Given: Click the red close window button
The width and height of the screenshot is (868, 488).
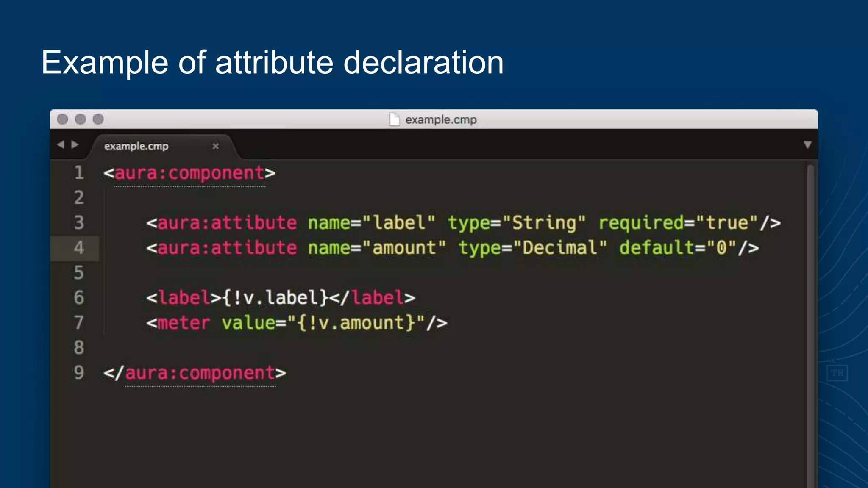Looking at the screenshot, I should (x=62, y=119).
